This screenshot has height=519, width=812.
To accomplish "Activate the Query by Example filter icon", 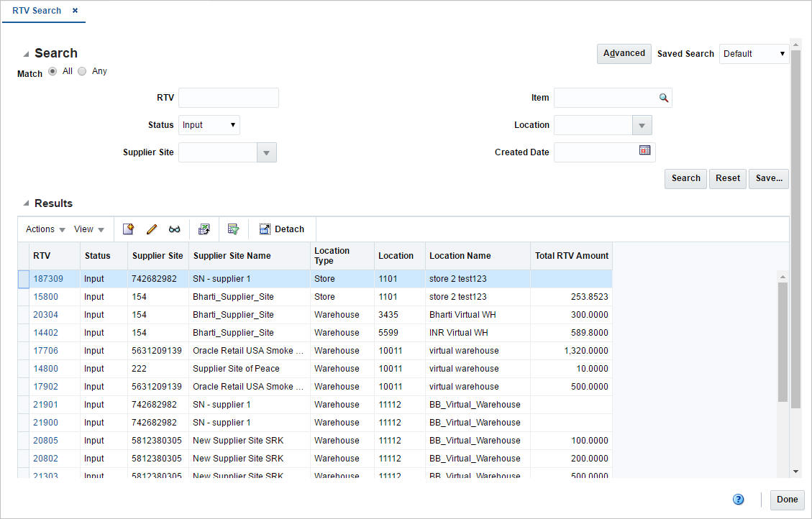I will tap(233, 228).
